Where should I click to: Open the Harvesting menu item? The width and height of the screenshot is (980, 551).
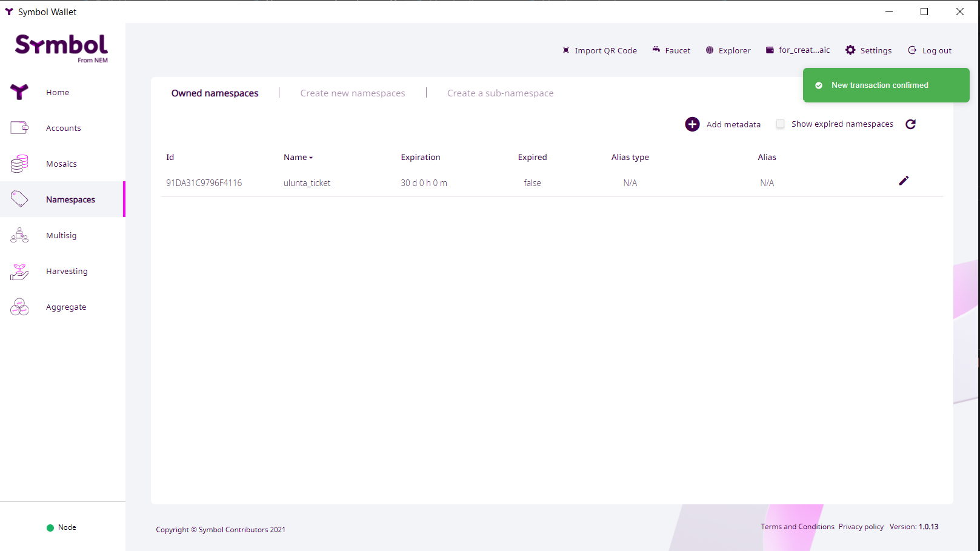click(x=67, y=271)
